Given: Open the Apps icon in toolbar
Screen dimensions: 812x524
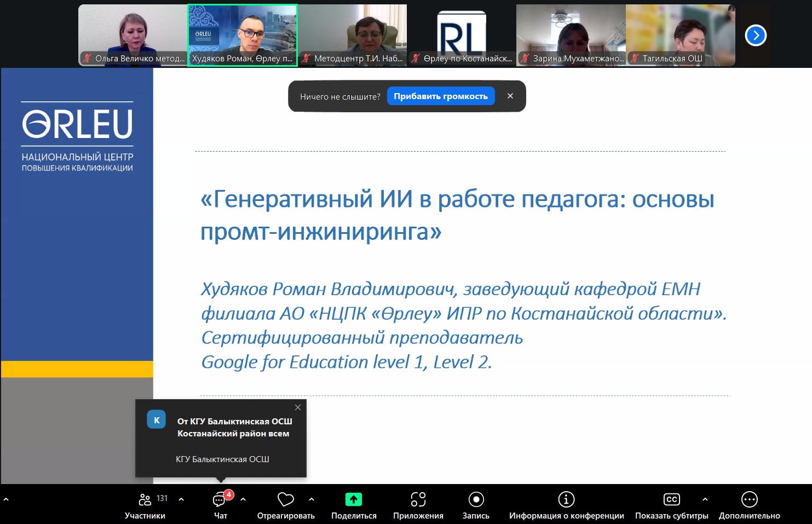Looking at the screenshot, I should pyautogui.click(x=418, y=500).
